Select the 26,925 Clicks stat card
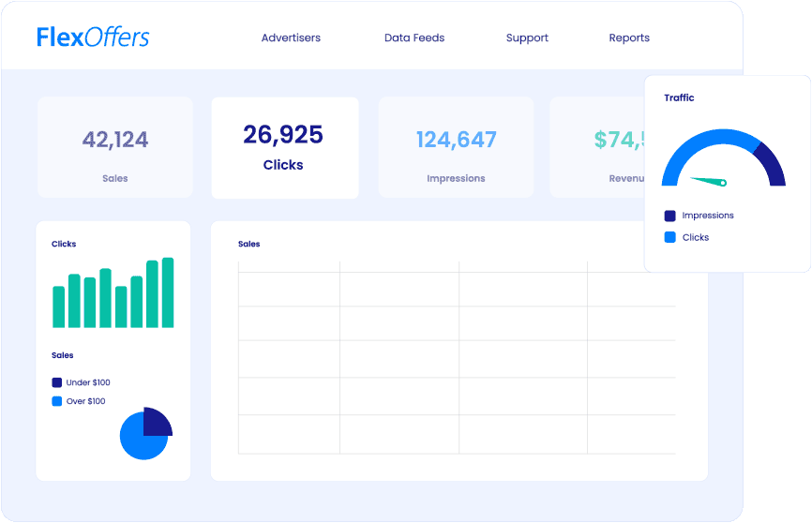812x523 pixels. [284, 148]
